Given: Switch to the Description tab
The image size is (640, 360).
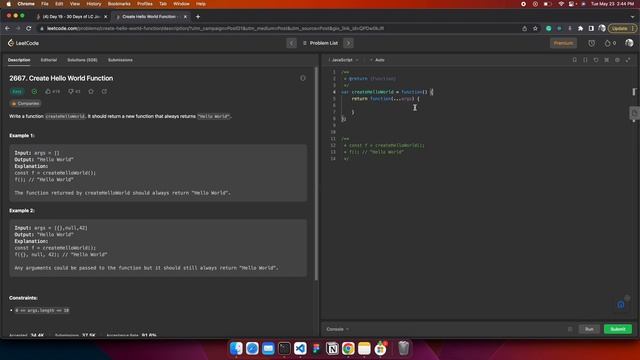Looking at the screenshot, I should pos(19,60).
